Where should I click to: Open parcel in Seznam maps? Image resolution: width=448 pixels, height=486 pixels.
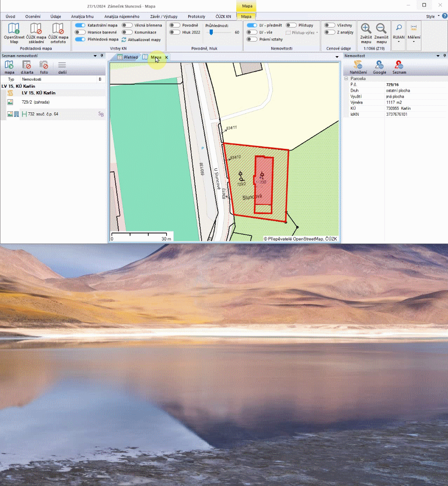[x=399, y=67]
